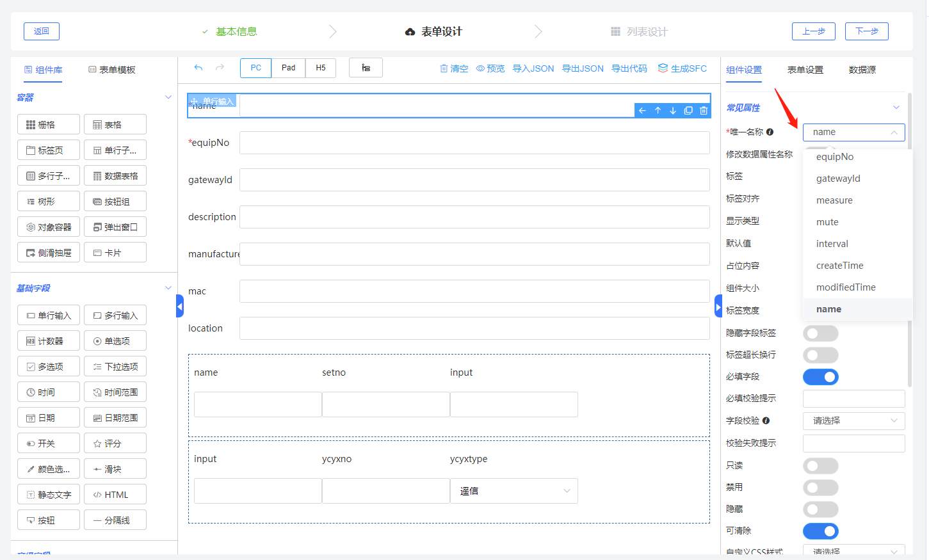
Task: Copy the selected name field
Action: coord(688,111)
